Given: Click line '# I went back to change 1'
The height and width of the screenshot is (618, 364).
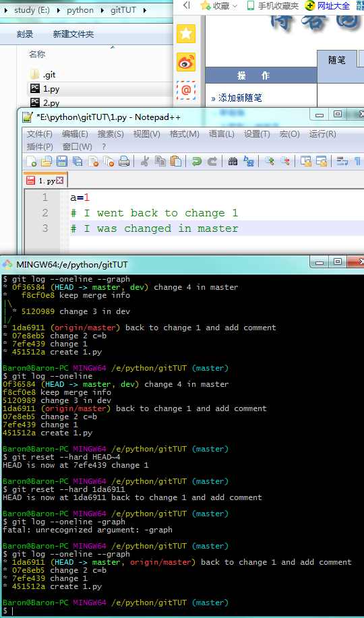Looking at the screenshot, I should coord(154,213).
